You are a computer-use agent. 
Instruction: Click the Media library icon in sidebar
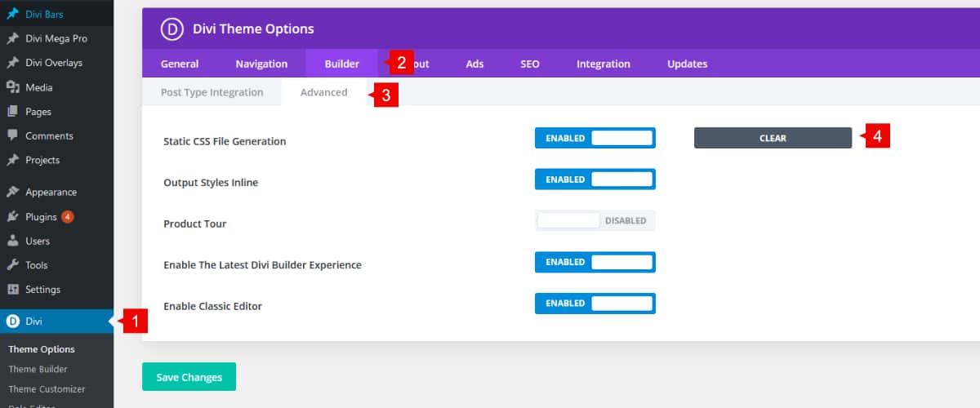point(13,87)
